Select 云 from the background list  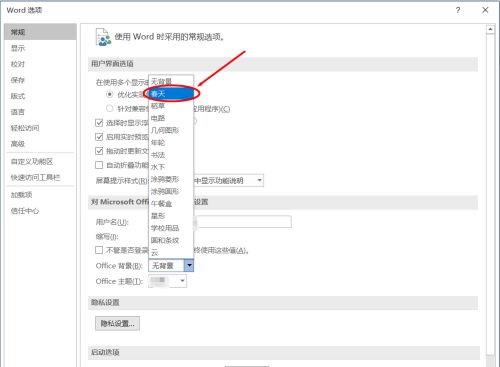(x=171, y=252)
